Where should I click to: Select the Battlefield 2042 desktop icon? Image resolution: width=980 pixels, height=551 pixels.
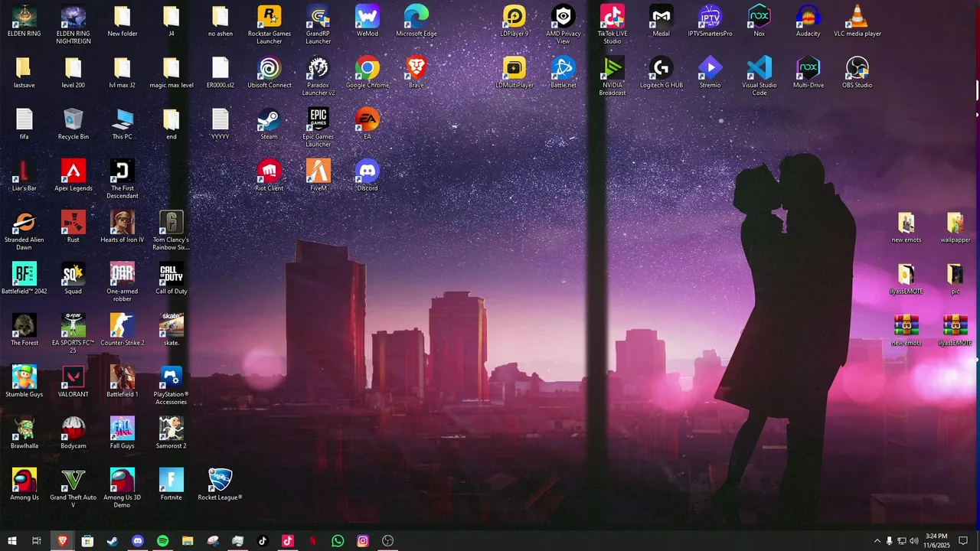[24, 277]
